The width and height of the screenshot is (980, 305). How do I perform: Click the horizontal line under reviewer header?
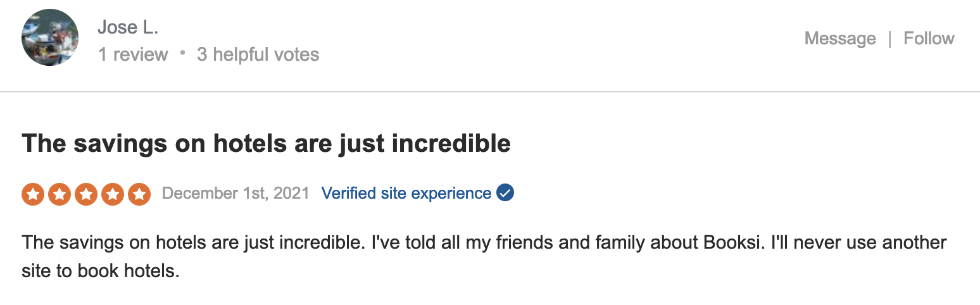[490, 92]
